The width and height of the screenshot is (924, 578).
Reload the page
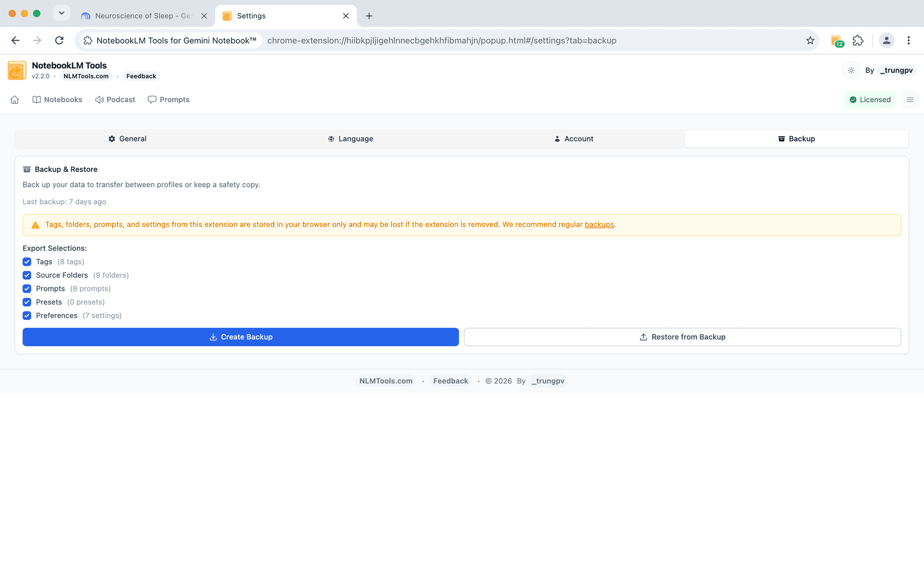tap(59, 40)
